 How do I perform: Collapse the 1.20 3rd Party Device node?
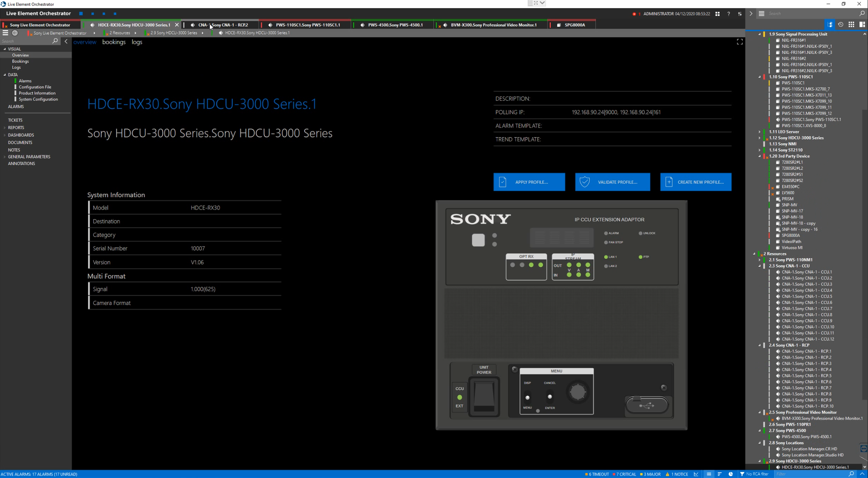tap(760, 156)
